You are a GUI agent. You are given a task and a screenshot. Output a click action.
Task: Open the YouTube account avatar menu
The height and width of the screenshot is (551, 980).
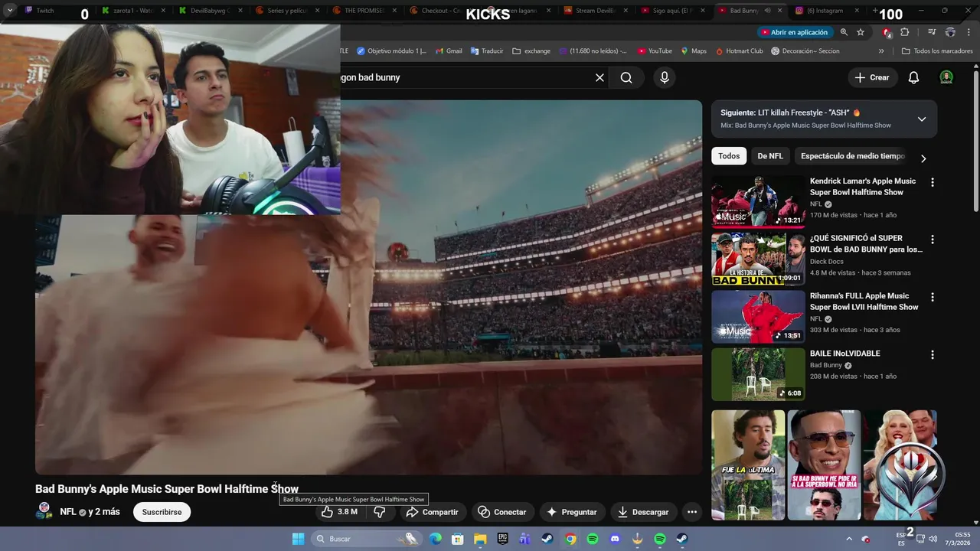click(946, 77)
